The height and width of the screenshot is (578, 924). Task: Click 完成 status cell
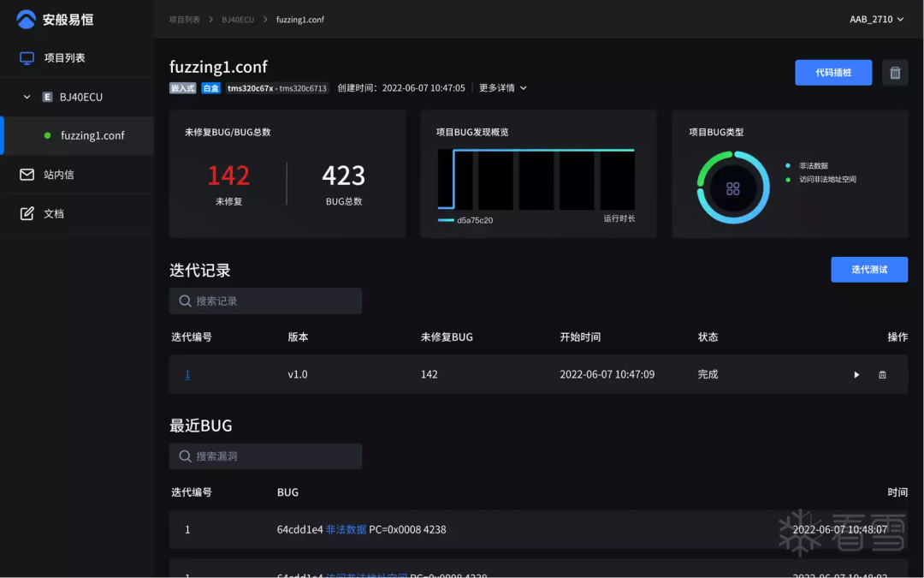(708, 374)
